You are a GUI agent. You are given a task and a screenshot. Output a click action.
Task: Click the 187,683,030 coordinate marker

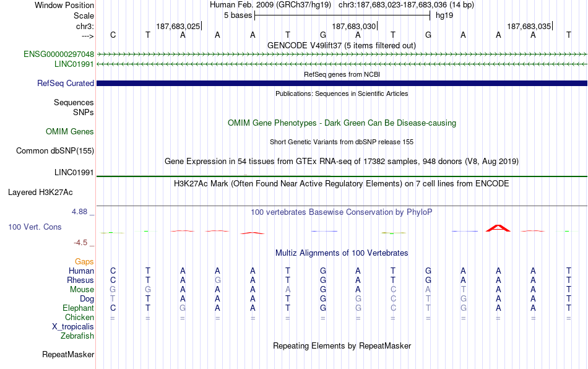(353, 26)
